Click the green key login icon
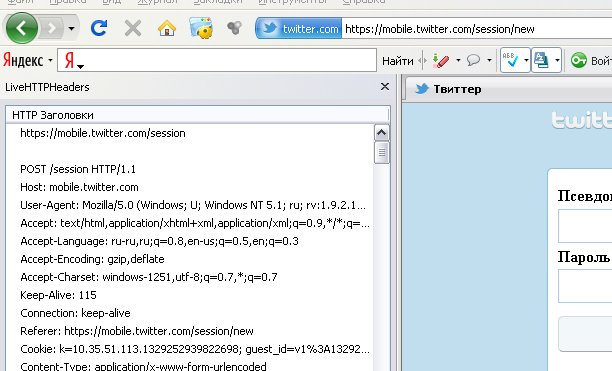This screenshot has height=371, width=612. tap(578, 60)
